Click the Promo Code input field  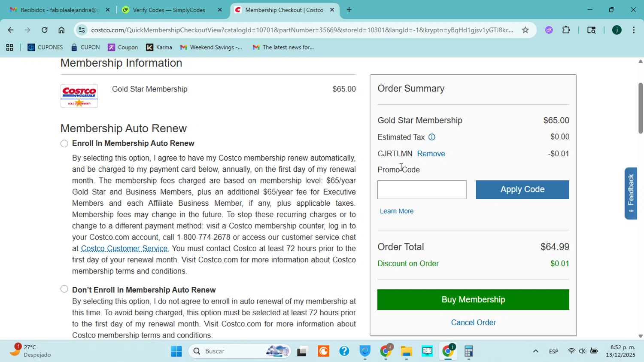422,190
